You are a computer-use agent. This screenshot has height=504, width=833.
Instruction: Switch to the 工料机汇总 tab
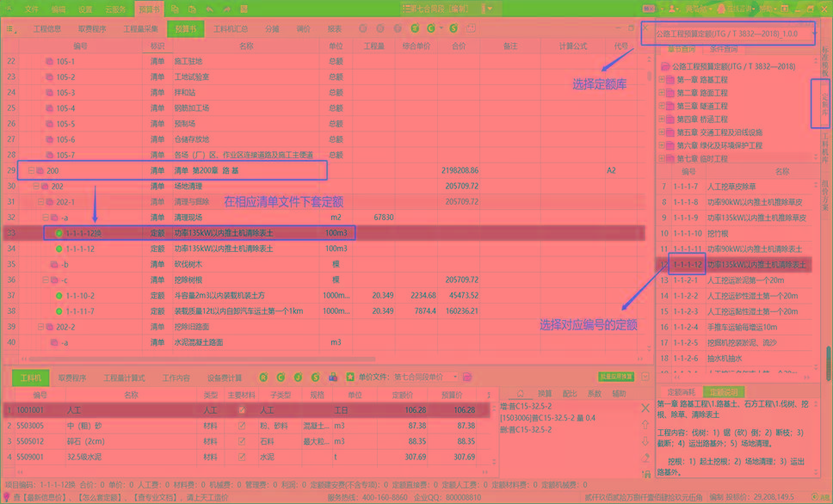(231, 28)
